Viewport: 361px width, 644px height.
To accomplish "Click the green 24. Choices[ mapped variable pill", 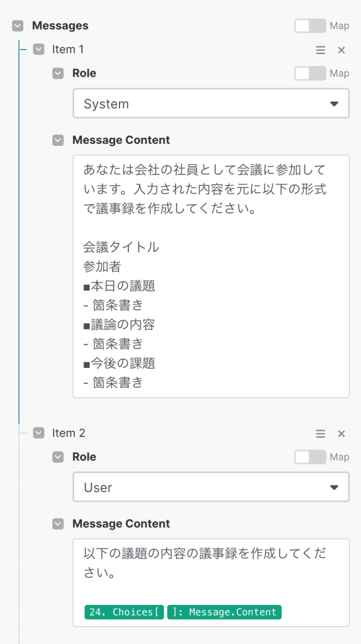I will (x=125, y=612).
